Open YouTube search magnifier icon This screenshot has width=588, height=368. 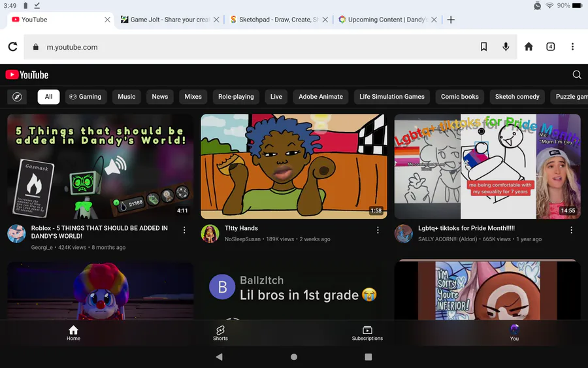point(577,75)
